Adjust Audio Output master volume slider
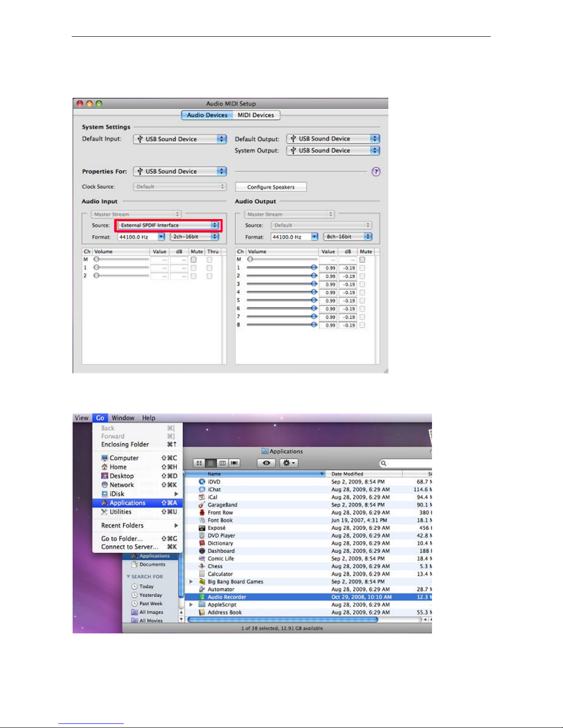Image resolution: width=563 pixels, height=728 pixels. click(282, 260)
